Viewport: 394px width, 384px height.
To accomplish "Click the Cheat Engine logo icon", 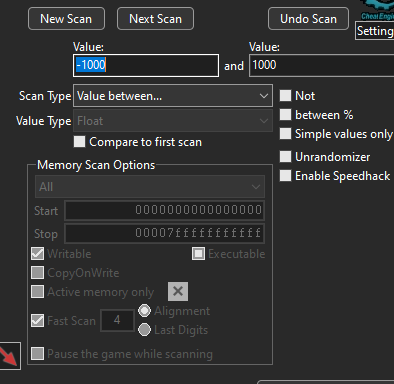I will click(377, 10).
